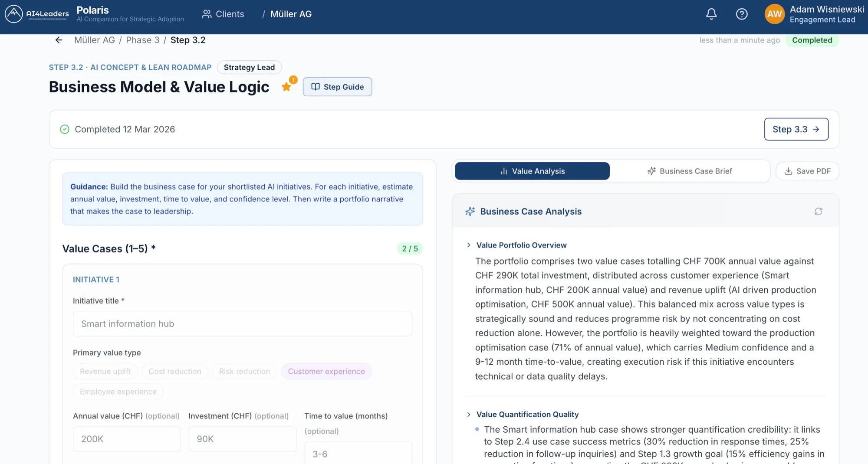Edit the Annual value 200K field
Image resolution: width=868 pixels, height=464 pixels.
click(x=127, y=439)
